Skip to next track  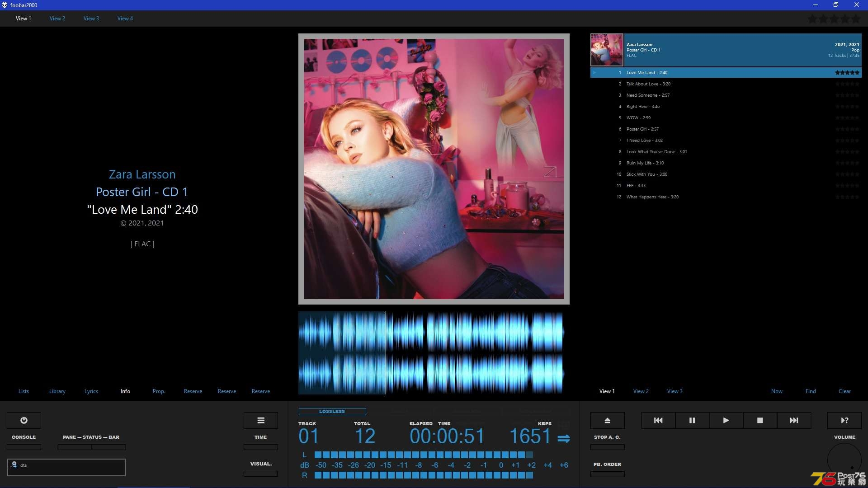pos(794,420)
